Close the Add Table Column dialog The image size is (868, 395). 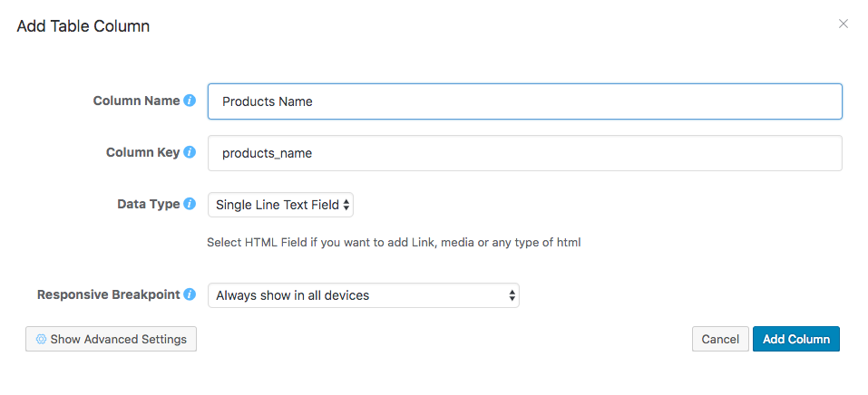[x=844, y=24]
